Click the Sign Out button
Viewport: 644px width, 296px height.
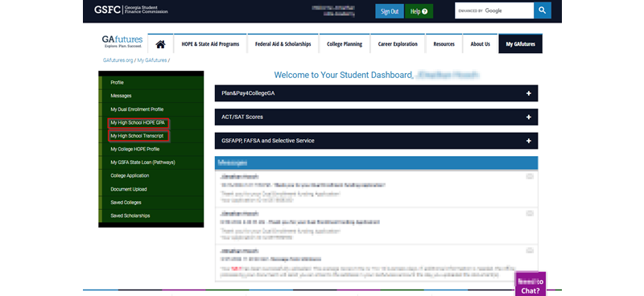click(x=390, y=11)
